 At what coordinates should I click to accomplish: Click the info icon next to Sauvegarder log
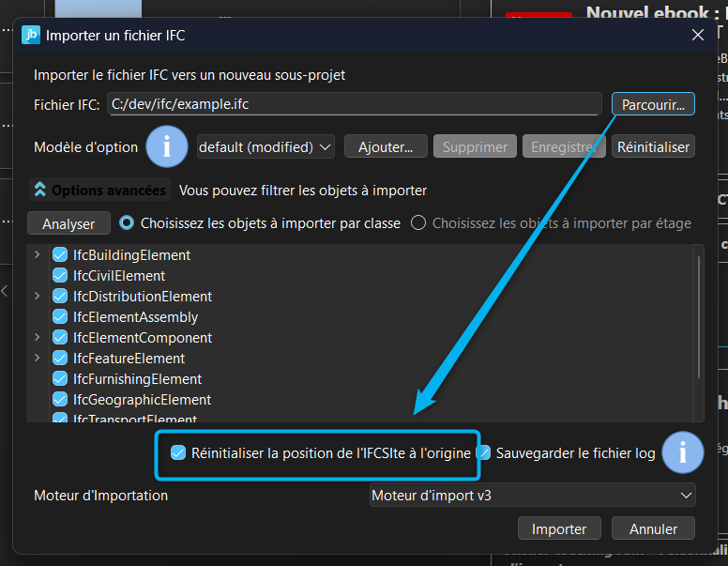[x=683, y=452]
